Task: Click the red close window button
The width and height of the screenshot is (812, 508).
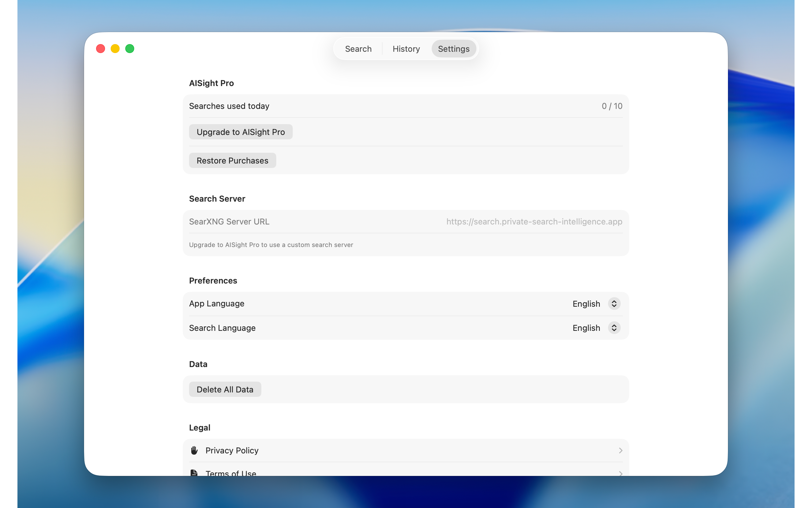Action: point(101,49)
